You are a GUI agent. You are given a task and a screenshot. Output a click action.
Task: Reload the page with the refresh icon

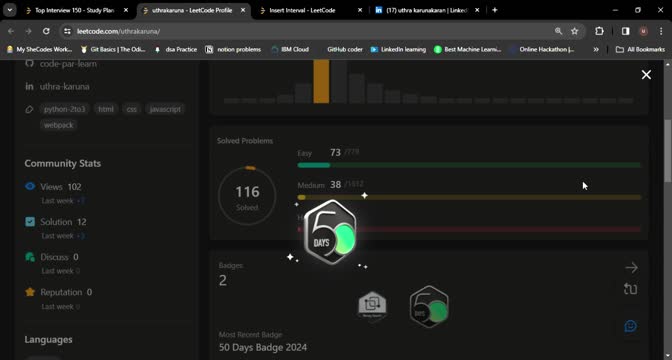(x=46, y=31)
